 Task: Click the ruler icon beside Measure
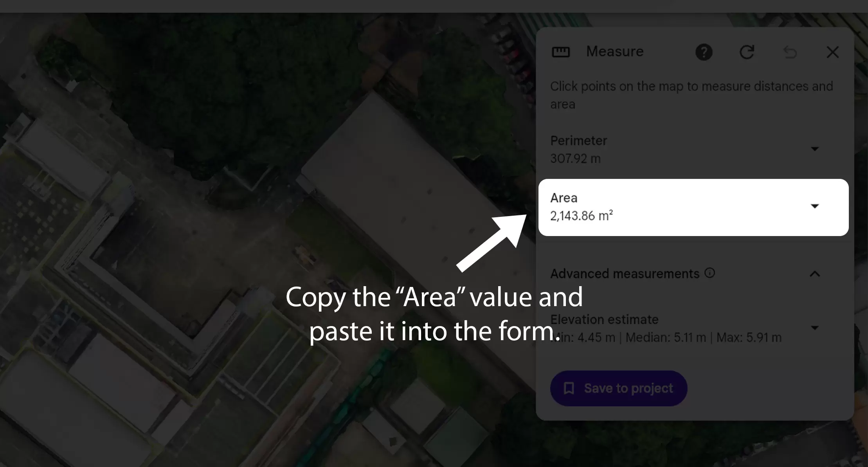[560, 52]
